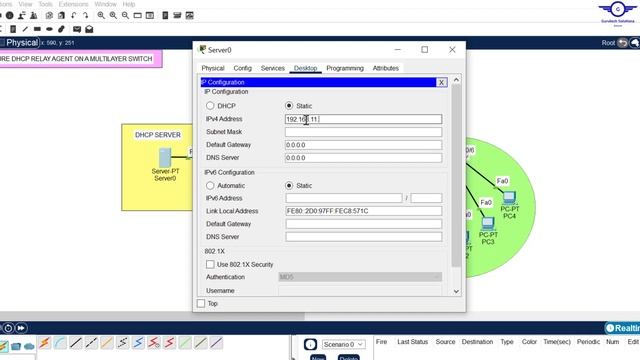Image resolution: width=640 pixels, height=360 pixels.
Task: Select the Draw Line tool
Action: tap(25, 29)
